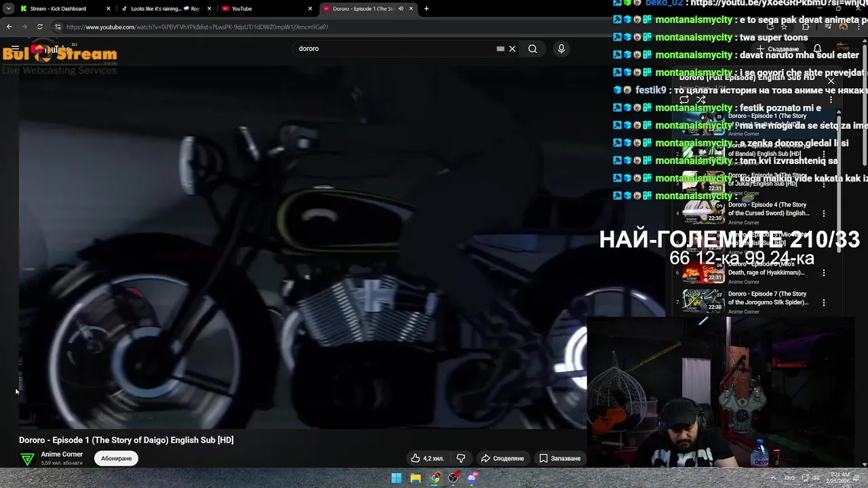Dislike the video with thumbs down

(461, 458)
